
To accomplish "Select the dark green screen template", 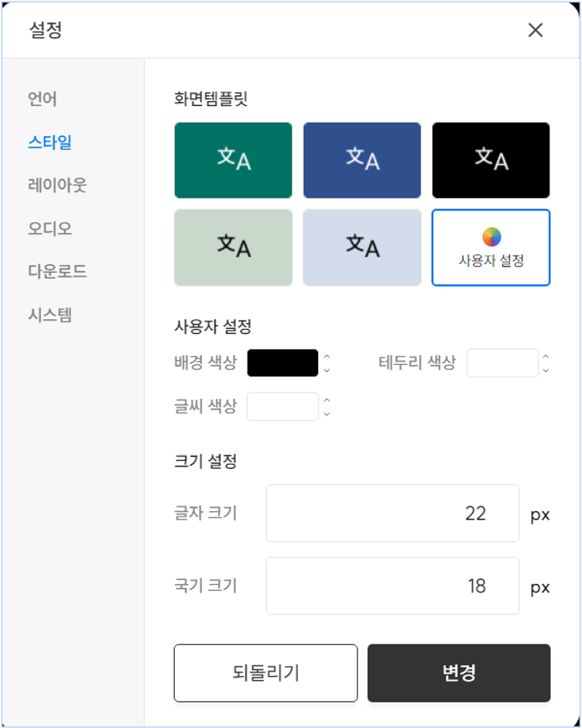I will click(233, 160).
